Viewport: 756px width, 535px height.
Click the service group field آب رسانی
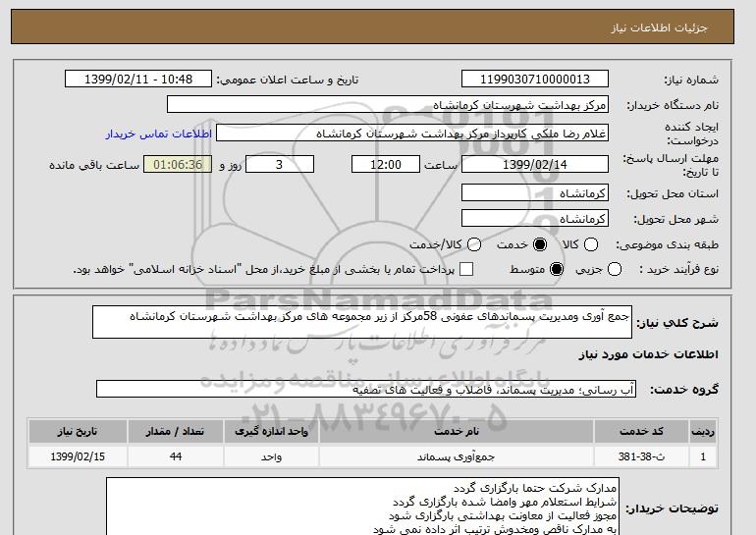pos(366,389)
